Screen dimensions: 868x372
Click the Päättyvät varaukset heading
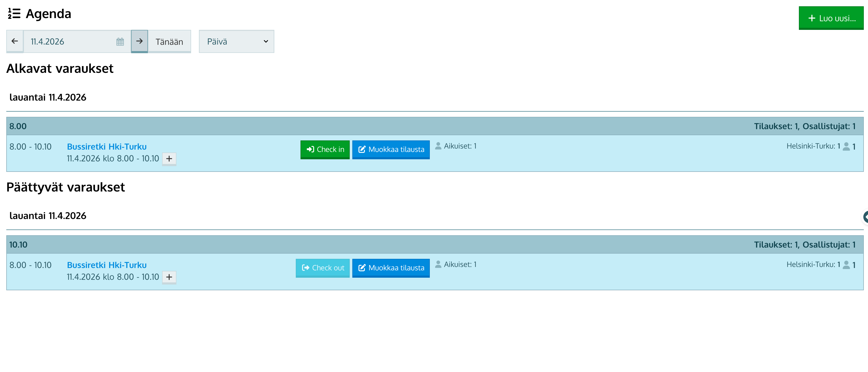point(66,187)
